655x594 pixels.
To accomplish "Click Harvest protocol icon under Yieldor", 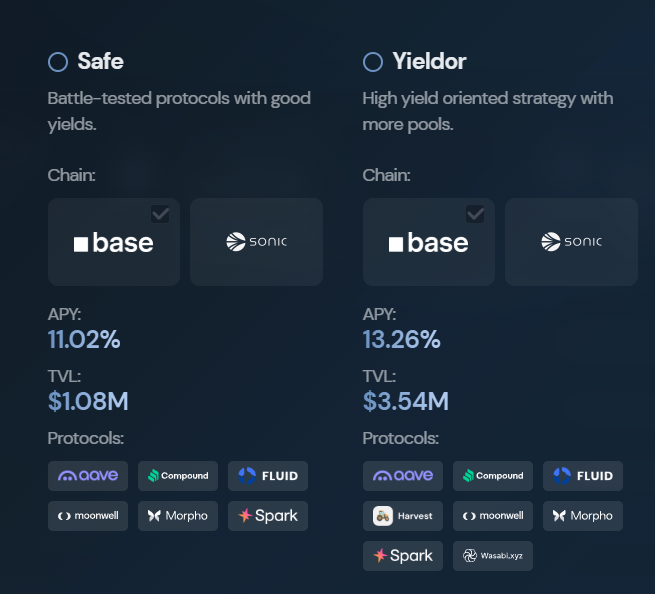I will tap(403, 516).
